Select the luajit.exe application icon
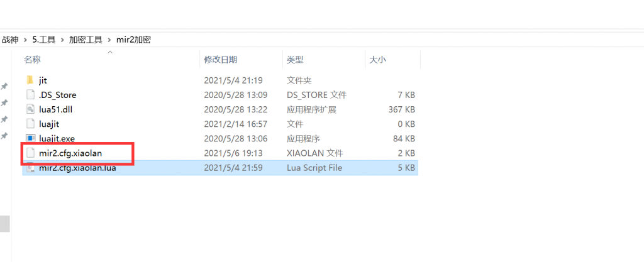644x262 pixels. click(x=30, y=138)
